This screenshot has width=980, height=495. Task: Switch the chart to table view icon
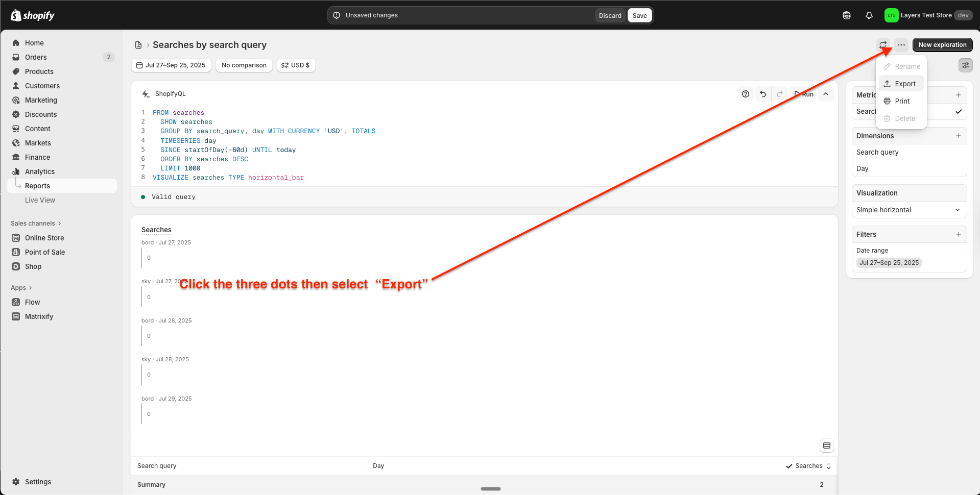point(827,445)
